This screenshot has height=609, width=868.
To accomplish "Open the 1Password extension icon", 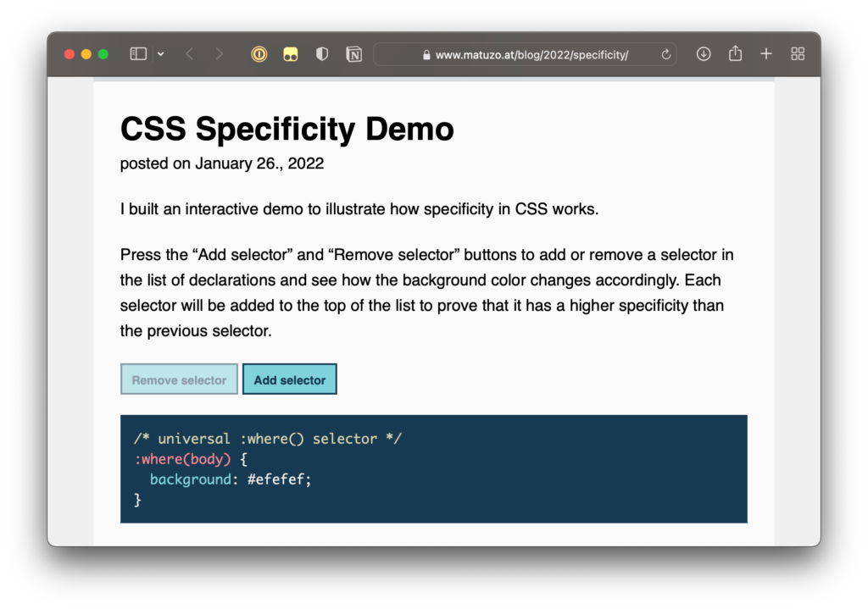I will click(259, 54).
